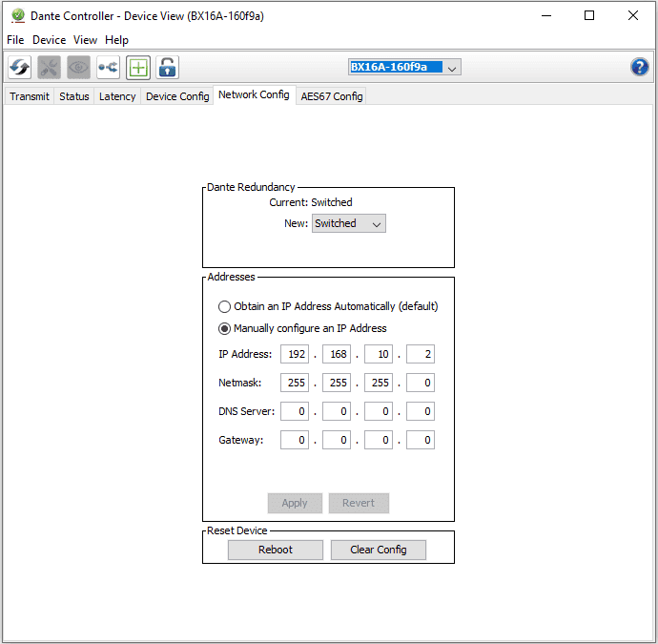
Task: Open the View menu
Action: 85,40
